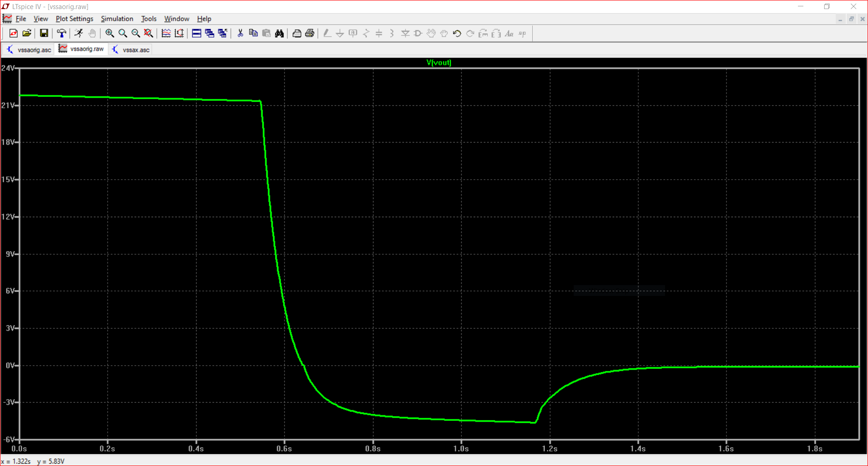Open the Tools menu

point(149,19)
